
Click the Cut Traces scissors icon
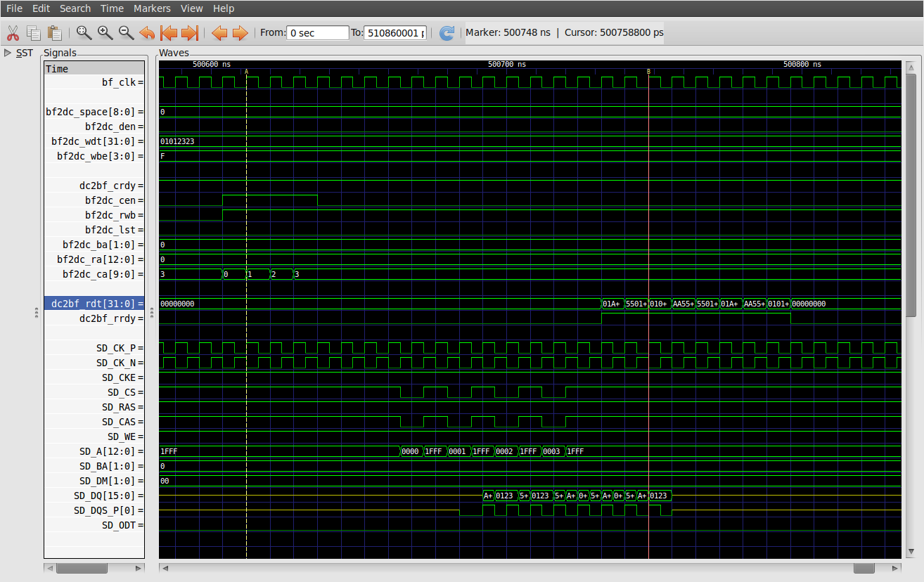12,32
